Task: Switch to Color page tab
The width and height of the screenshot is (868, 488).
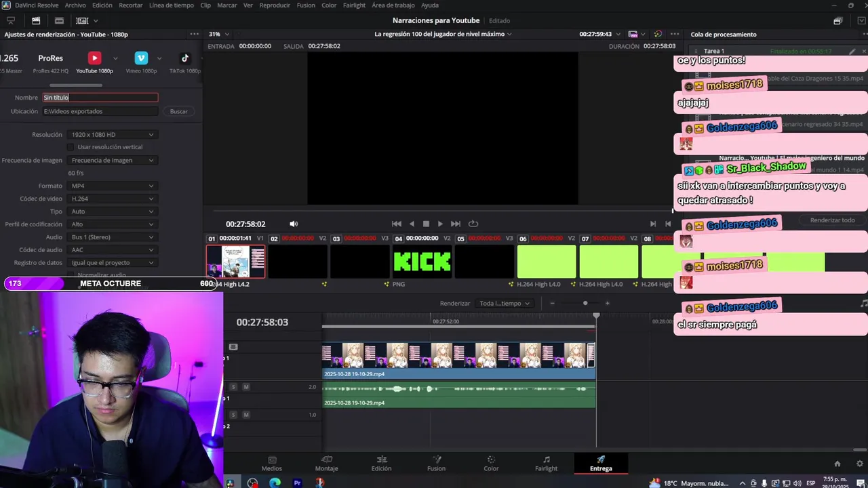Action: coord(491,464)
